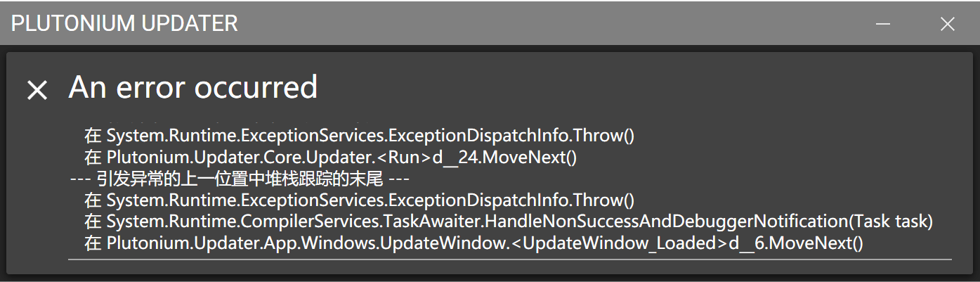Click the first ExceptionDispatchInfo.Throw() stack line
The image size is (980, 282).
coord(359,136)
